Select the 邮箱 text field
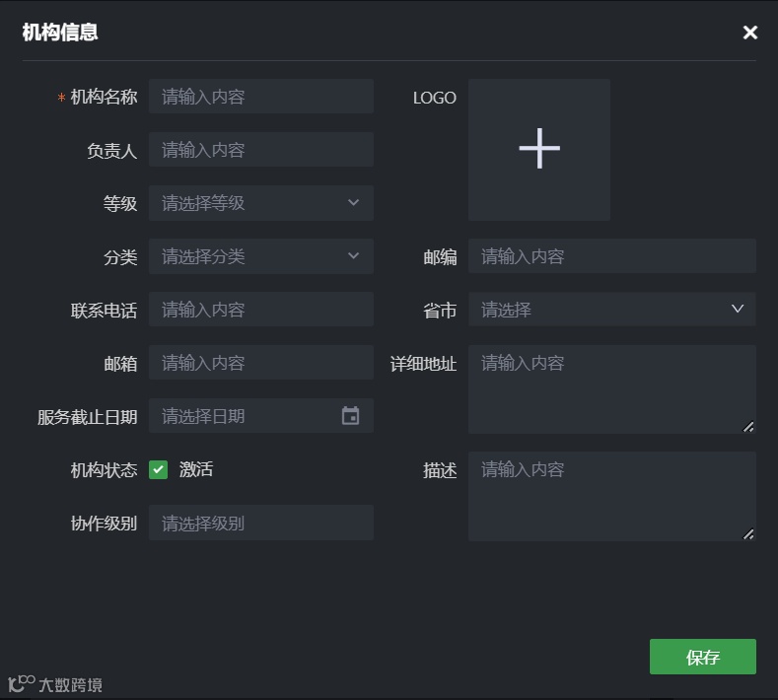 click(x=260, y=363)
